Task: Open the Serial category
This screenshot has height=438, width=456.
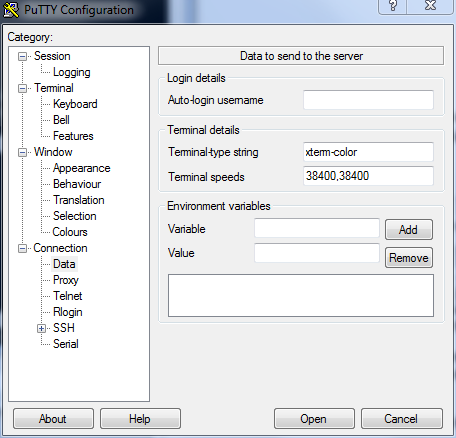Action: pyautogui.click(x=66, y=344)
